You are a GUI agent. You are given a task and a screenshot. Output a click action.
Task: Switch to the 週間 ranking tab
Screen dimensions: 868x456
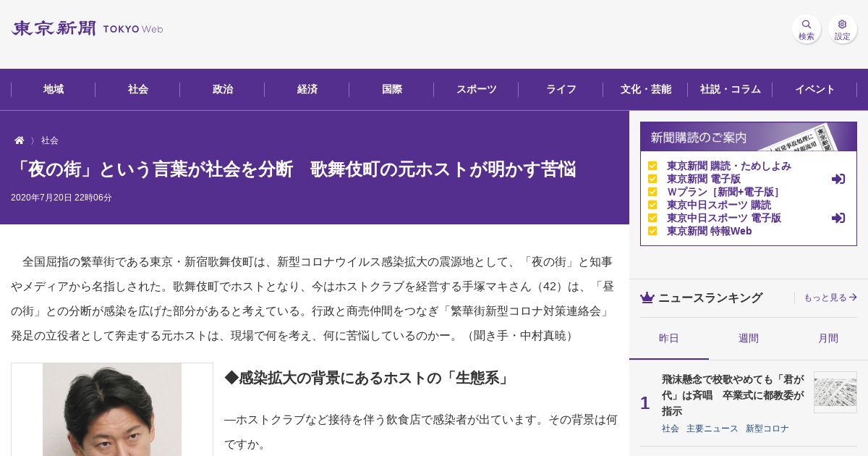[749, 339]
